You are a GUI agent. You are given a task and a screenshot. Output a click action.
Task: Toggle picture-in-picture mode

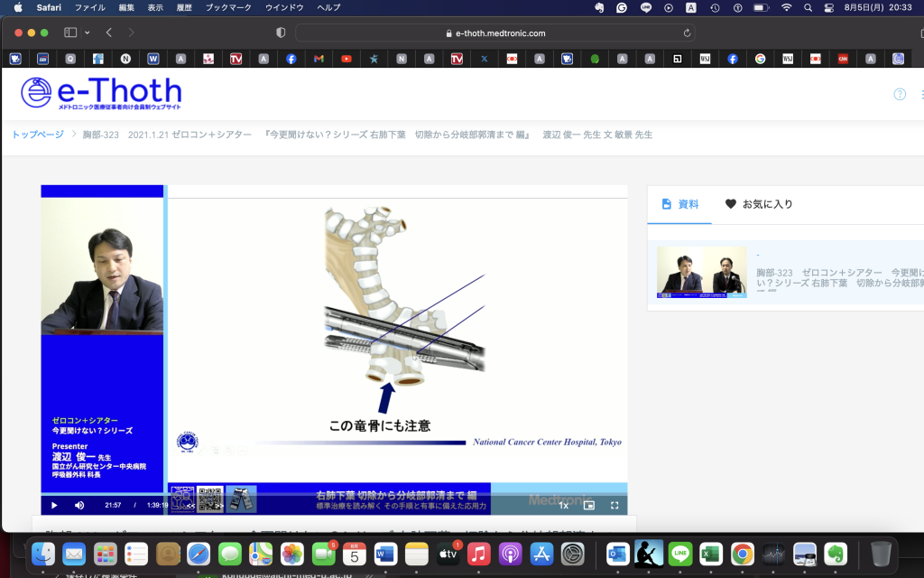(x=589, y=505)
